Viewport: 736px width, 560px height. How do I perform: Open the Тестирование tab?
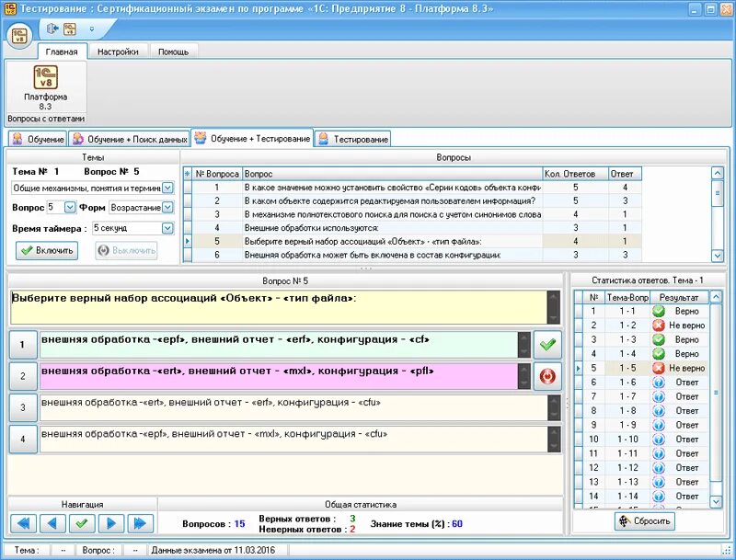pos(352,139)
